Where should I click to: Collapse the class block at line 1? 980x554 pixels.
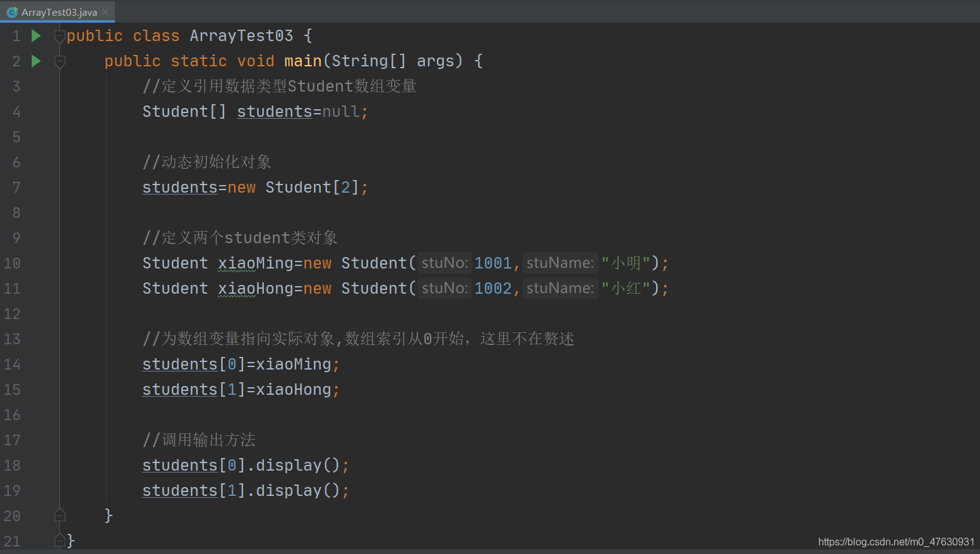coord(60,37)
